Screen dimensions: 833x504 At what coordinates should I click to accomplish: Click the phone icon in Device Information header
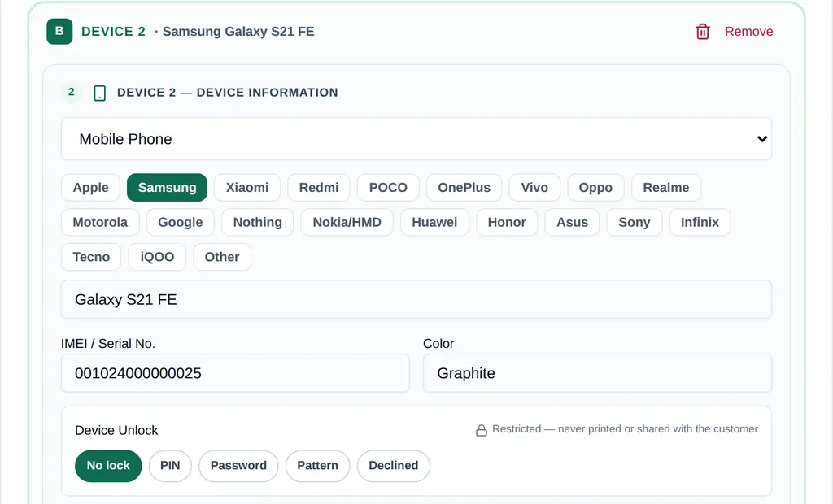coord(99,93)
